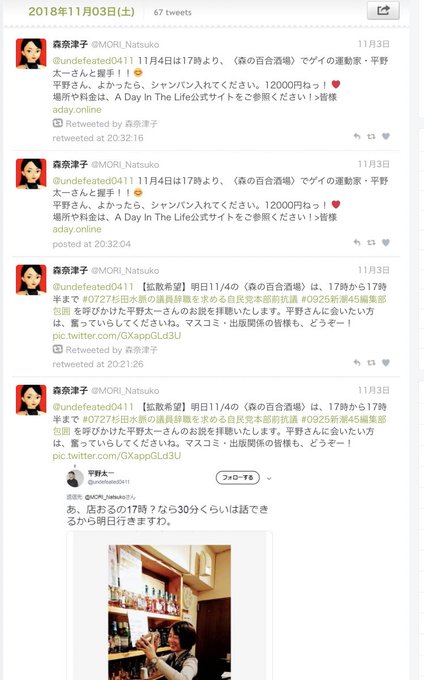
Task: Reply to the tweet retweeted at 20:21:26
Action: click(x=357, y=363)
